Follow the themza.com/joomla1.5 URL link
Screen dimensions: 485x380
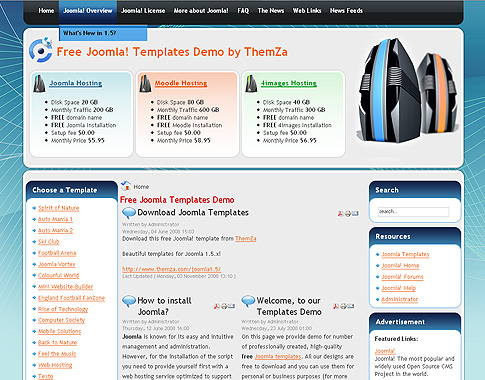pyautogui.click(x=171, y=269)
